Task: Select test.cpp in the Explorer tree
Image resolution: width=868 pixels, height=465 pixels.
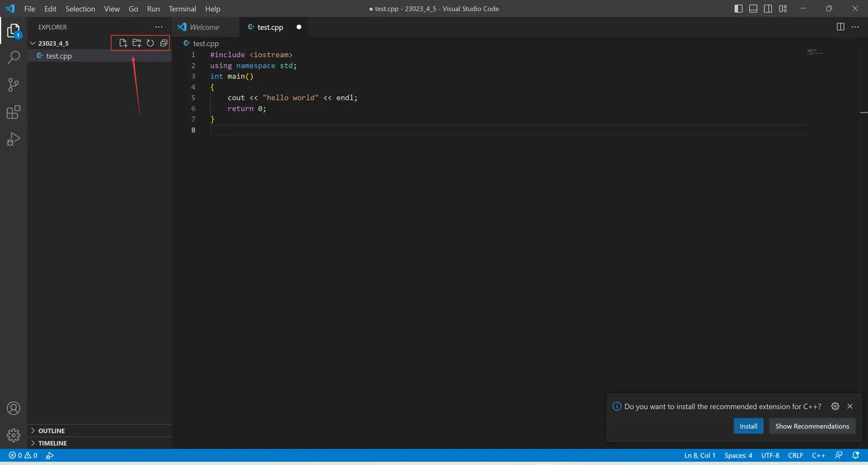Action: tap(99, 56)
